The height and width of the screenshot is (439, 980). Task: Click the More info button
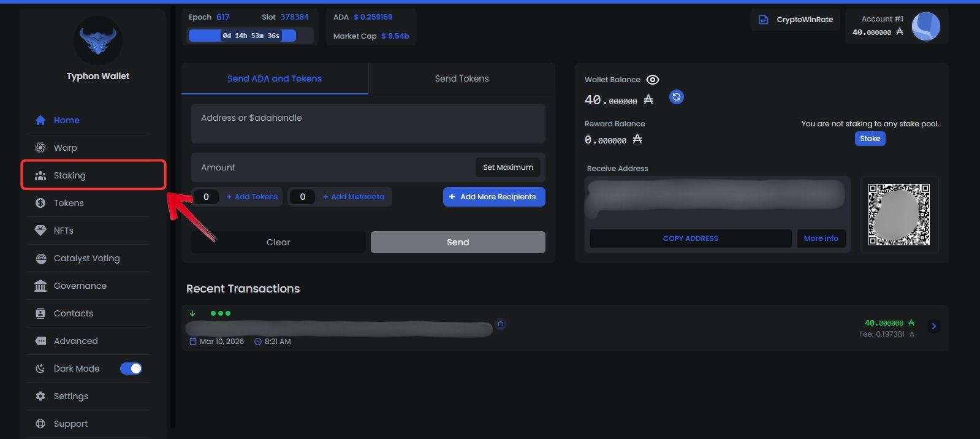pos(821,239)
